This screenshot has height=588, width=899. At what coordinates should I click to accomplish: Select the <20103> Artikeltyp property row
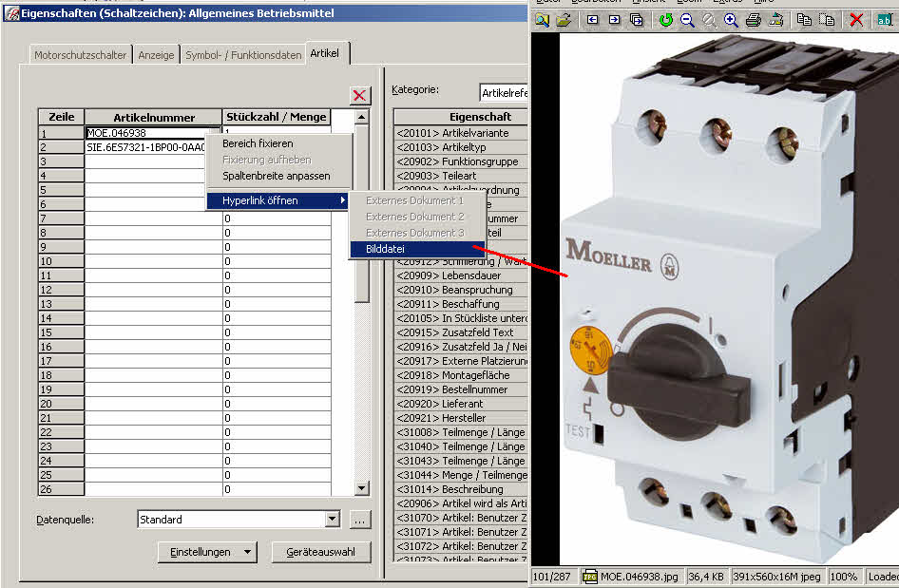[x=461, y=147]
